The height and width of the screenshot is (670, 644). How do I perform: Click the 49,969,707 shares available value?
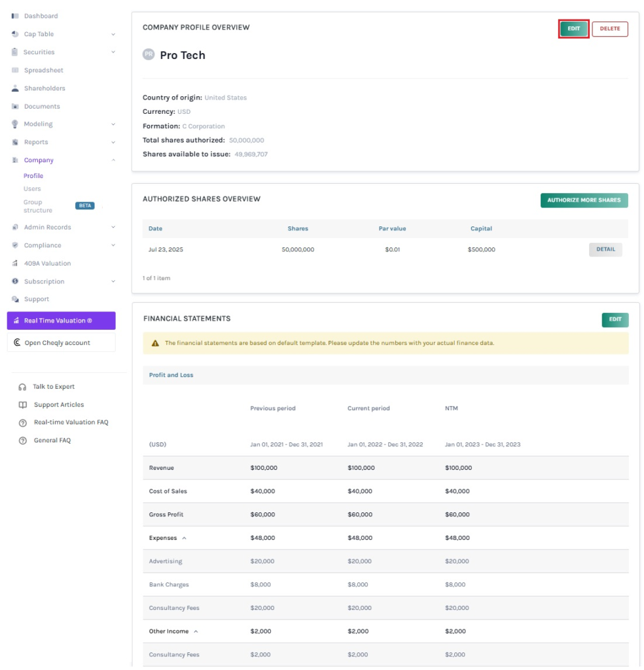click(251, 154)
